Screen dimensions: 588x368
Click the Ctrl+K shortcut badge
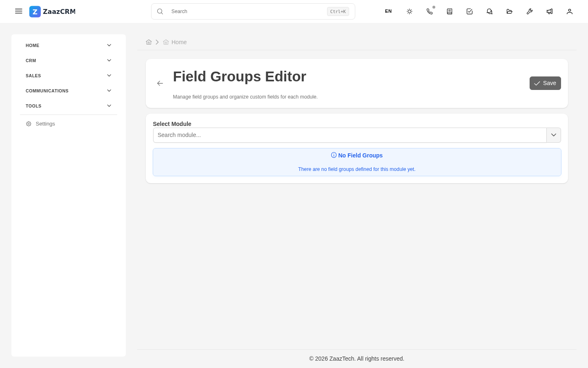[x=338, y=11]
